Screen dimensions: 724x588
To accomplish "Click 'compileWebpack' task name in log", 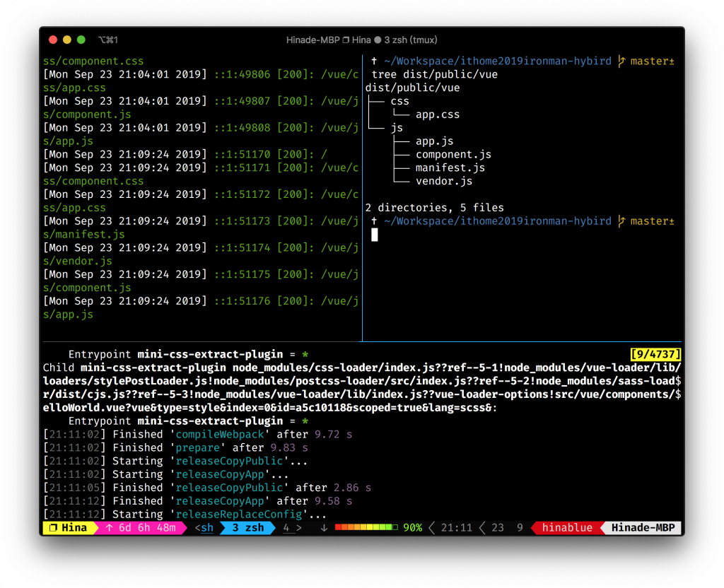I will [220, 435].
